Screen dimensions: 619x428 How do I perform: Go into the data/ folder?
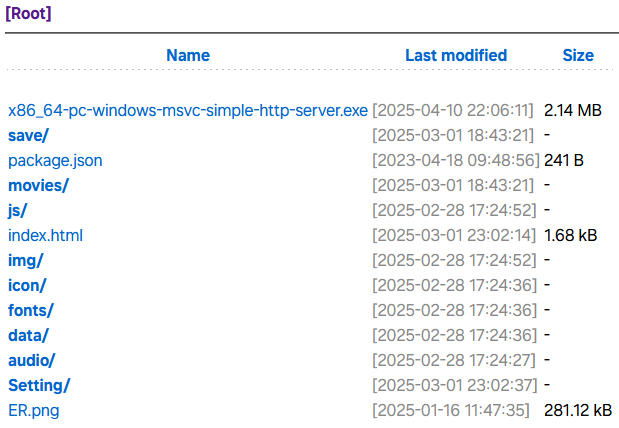click(x=28, y=335)
